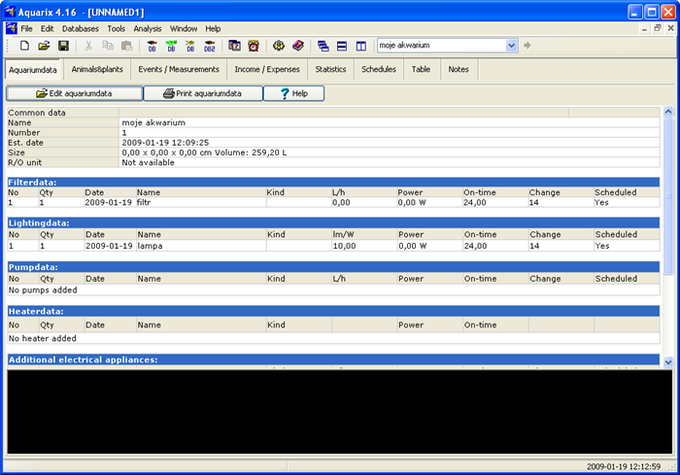Open the Databases menu
This screenshot has width=680, height=475.
tap(80, 29)
